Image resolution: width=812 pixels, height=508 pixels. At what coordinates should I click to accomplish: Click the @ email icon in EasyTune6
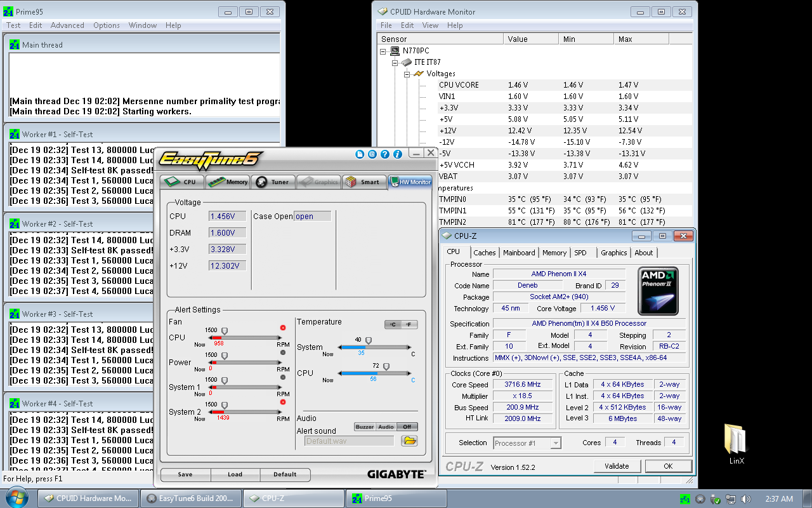[372, 154]
